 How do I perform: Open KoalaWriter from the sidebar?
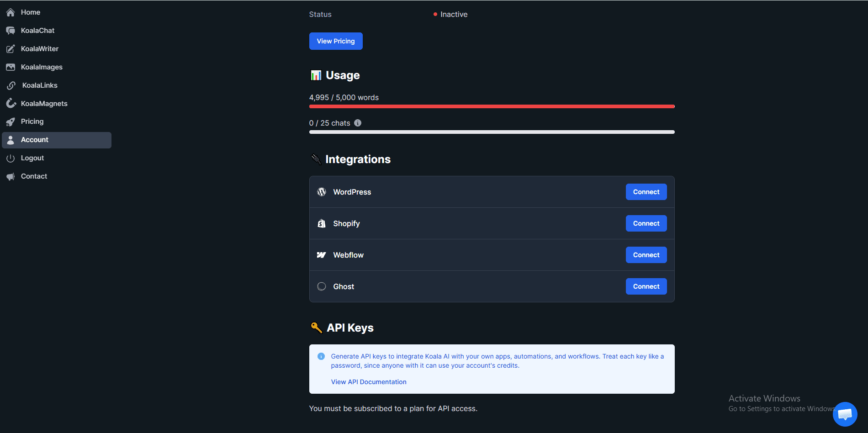pyautogui.click(x=57, y=49)
